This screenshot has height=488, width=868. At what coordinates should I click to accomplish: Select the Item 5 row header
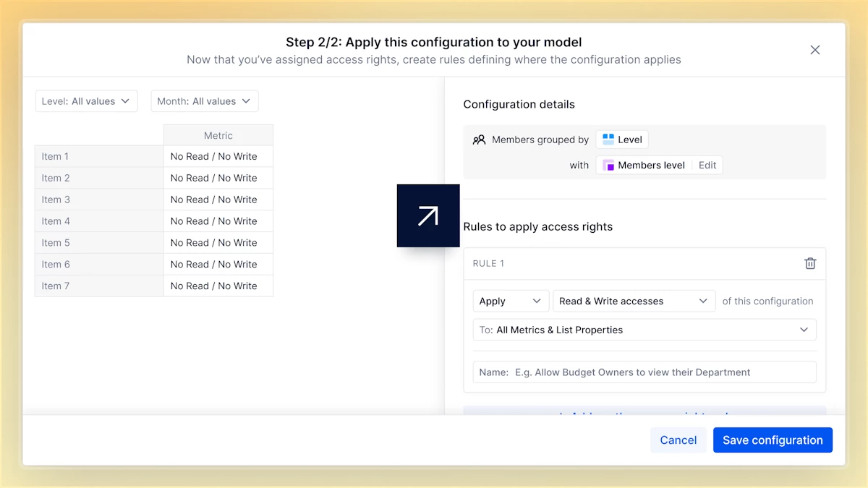[x=99, y=243]
